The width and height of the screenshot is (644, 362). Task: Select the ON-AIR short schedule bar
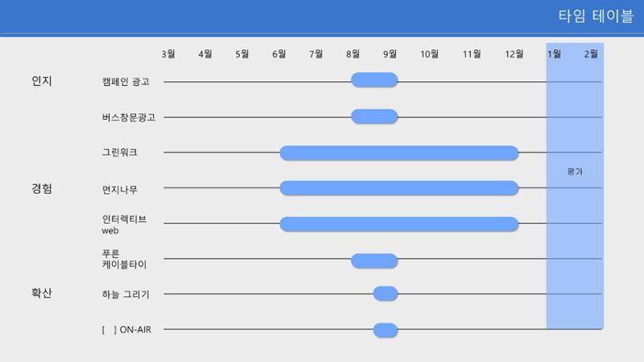(x=386, y=331)
